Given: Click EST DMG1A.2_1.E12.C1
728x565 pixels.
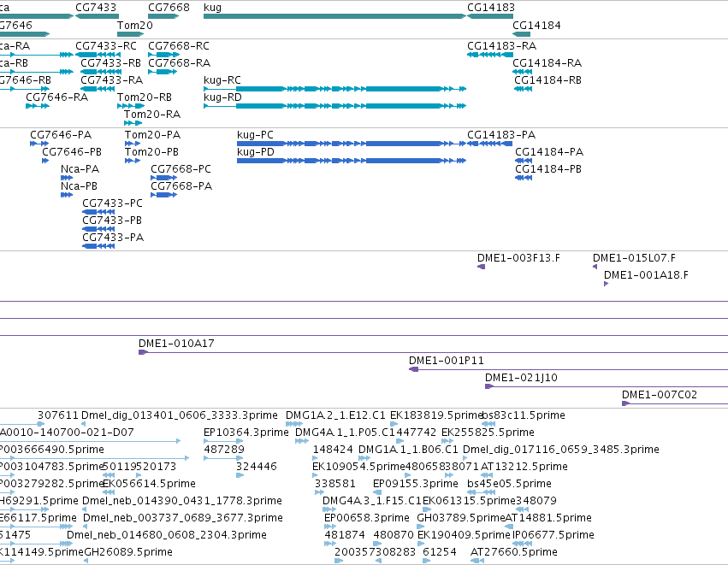Looking at the screenshot, I should click(x=294, y=424).
